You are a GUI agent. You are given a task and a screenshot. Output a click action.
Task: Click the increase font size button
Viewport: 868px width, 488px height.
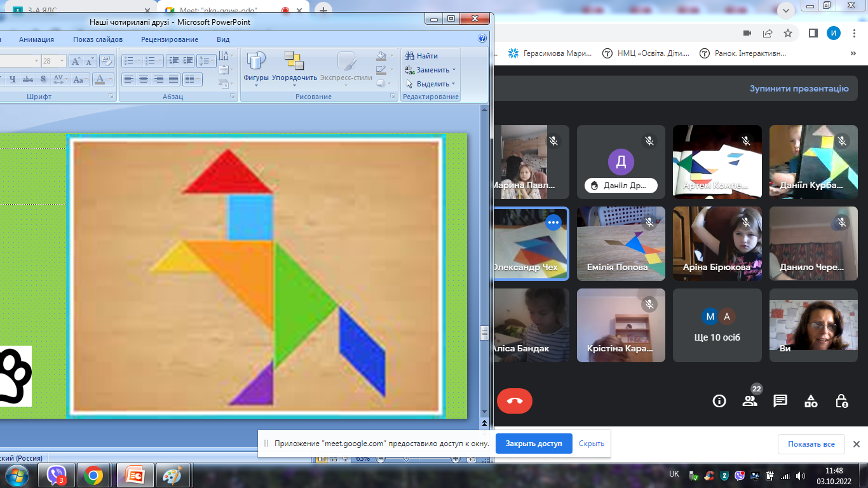tap(76, 61)
